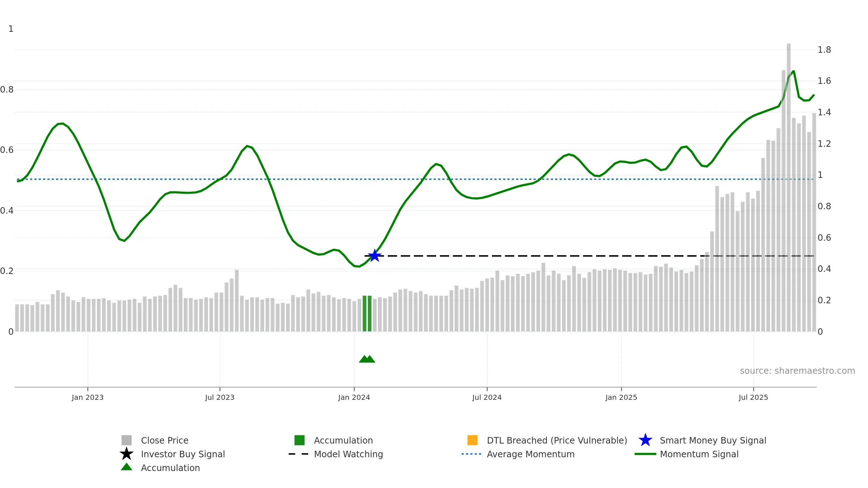Click the green accumulation triangles below the chart
This screenshot has width=868, height=488.
pyautogui.click(x=367, y=359)
